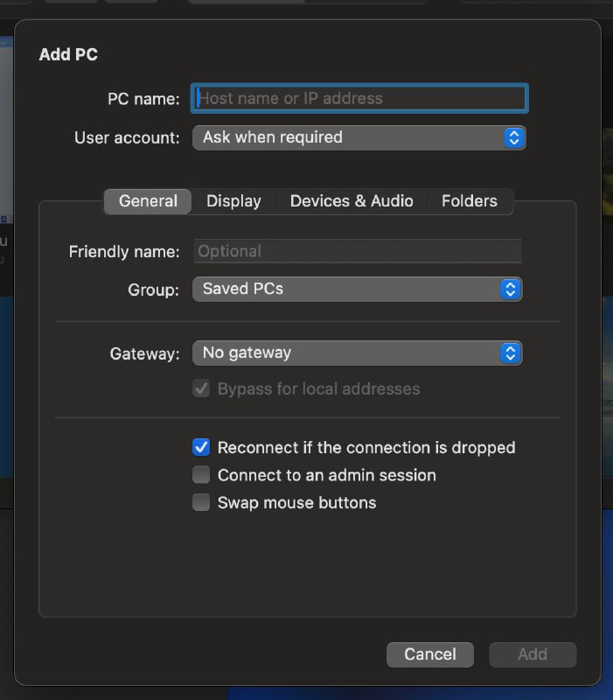Click the PC name input field
This screenshot has height=700, width=613.
point(359,98)
